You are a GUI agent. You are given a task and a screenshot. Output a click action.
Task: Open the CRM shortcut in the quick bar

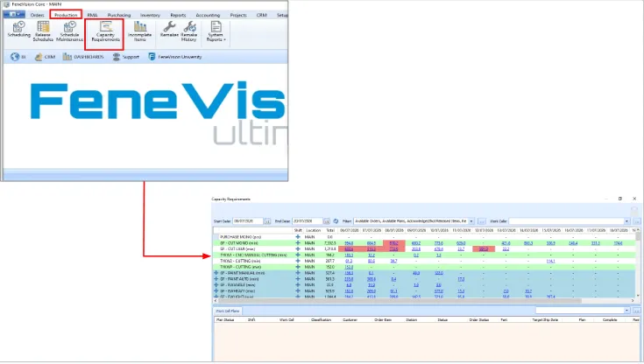click(45, 57)
